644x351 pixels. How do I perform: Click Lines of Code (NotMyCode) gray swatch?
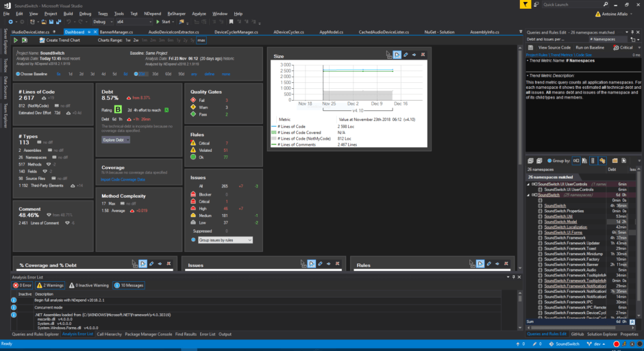point(273,139)
